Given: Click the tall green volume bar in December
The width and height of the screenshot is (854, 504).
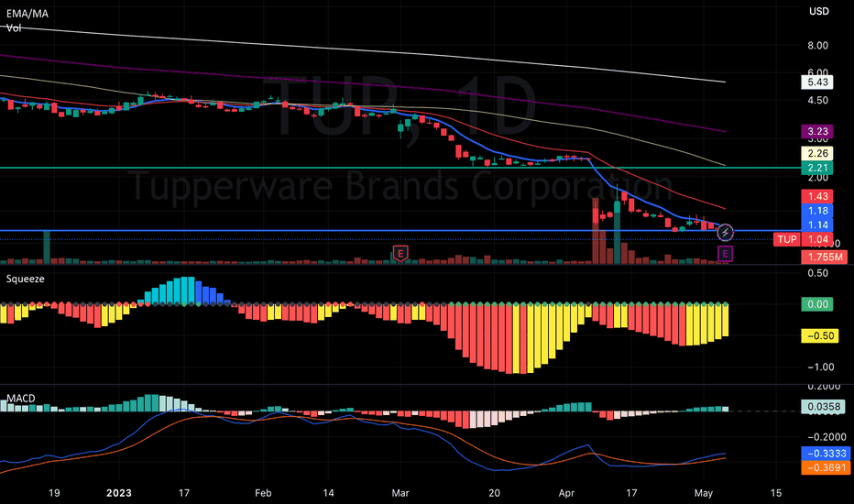Looking at the screenshot, I should click(x=47, y=247).
